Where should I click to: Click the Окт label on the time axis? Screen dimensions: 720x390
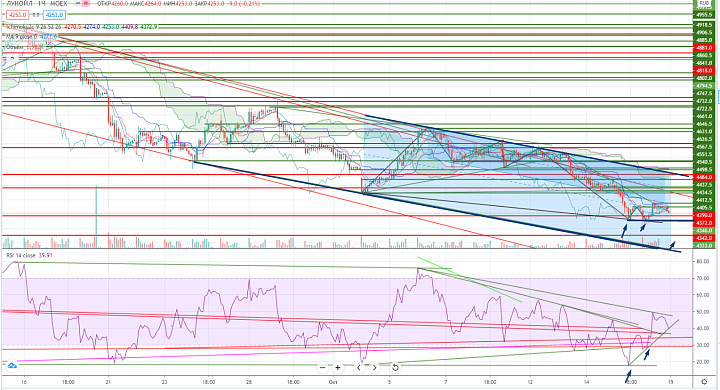click(x=334, y=382)
